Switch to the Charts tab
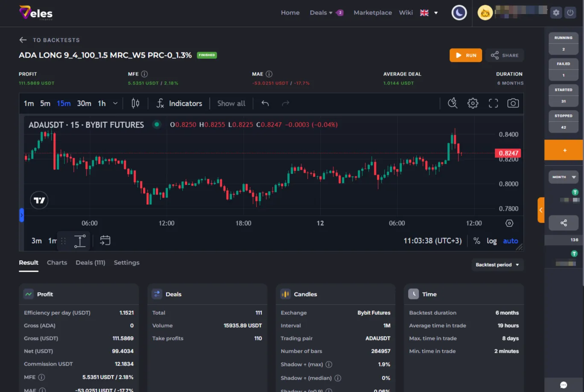The image size is (584, 392). click(57, 262)
